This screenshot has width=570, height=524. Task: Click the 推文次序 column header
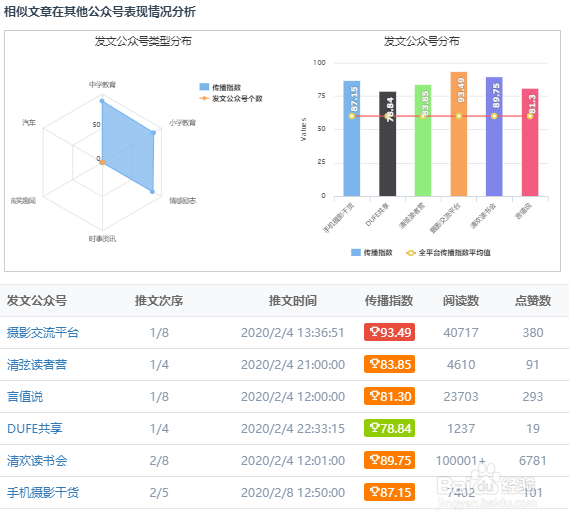(x=159, y=301)
